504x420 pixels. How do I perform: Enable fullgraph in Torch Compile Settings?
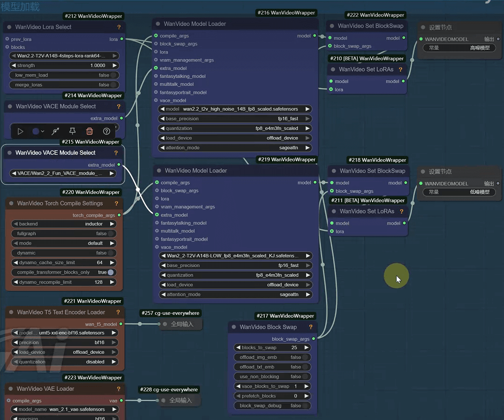64,234
